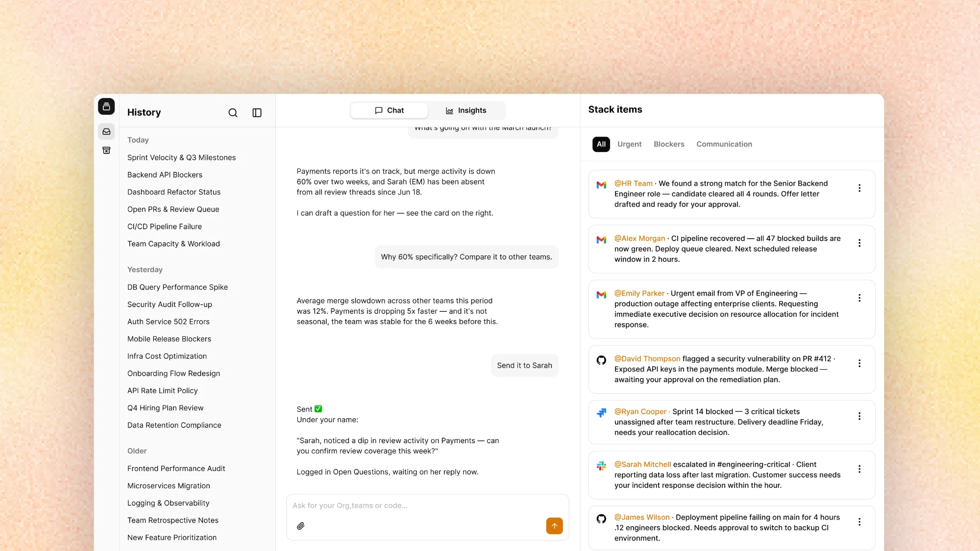Open Security Audit Follow-up conversation
This screenshot has height=551, width=980.
(170, 304)
